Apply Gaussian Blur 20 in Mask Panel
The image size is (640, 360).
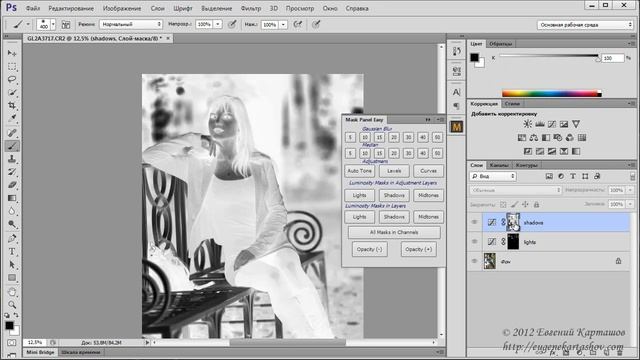(x=394, y=138)
